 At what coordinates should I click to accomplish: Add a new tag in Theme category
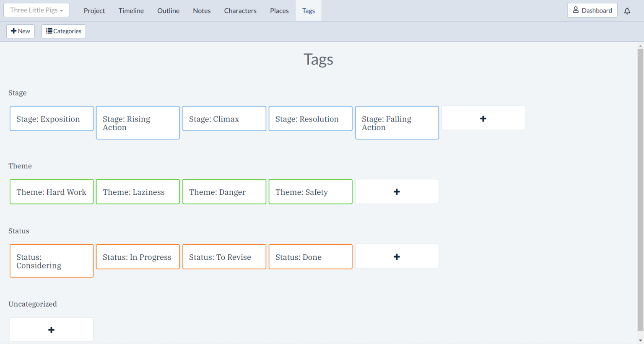coord(397,191)
